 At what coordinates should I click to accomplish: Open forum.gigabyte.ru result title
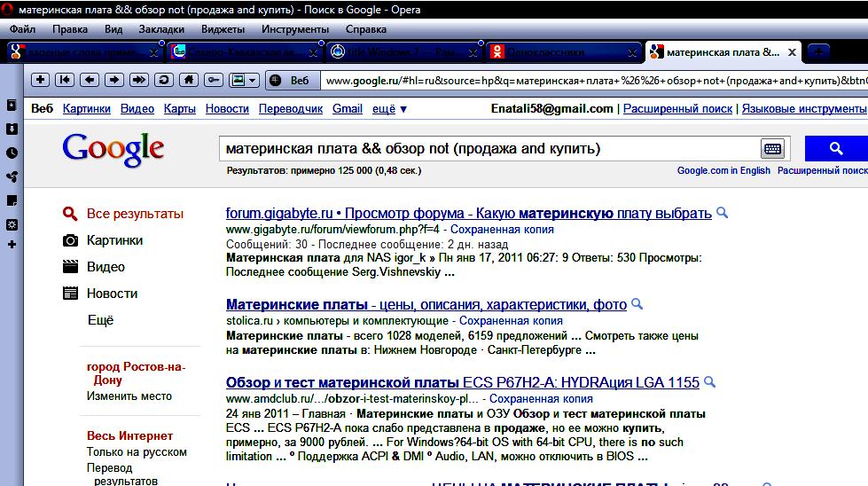(x=468, y=213)
